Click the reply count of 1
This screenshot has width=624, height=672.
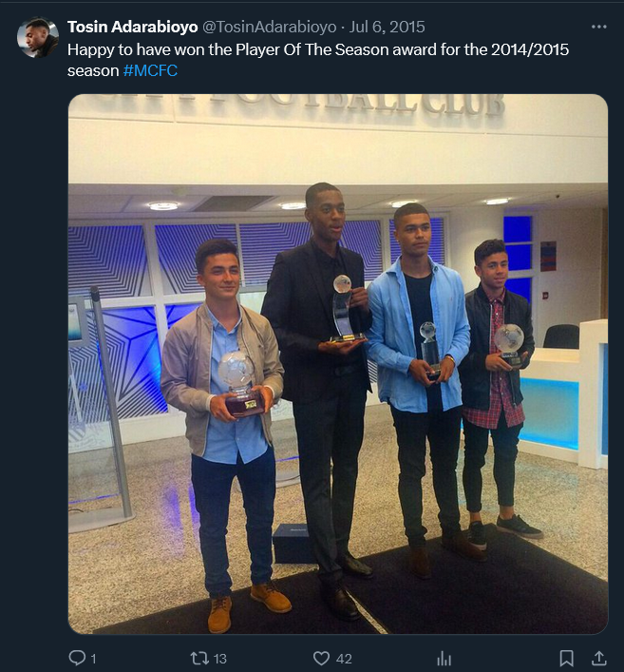pyautogui.click(x=93, y=659)
